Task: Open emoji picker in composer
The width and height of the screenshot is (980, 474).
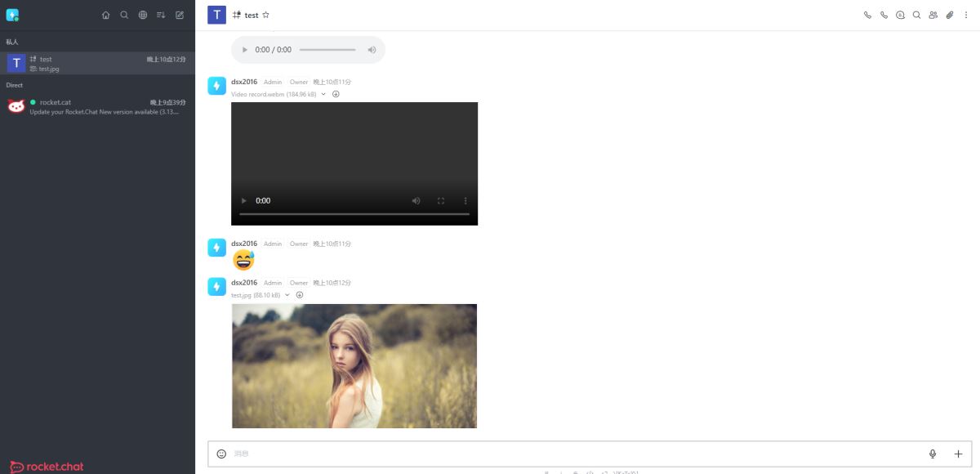Action: tap(221, 454)
